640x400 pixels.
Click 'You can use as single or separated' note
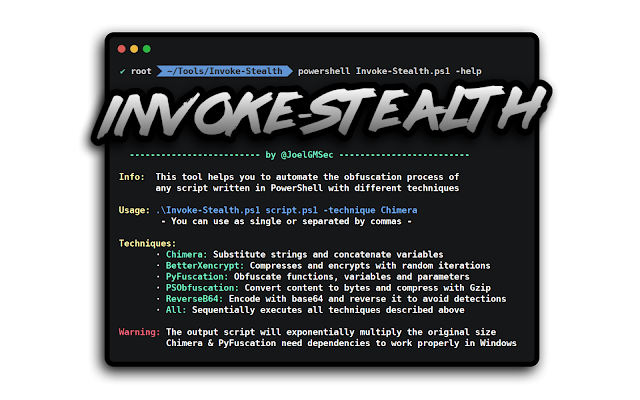[x=286, y=221]
